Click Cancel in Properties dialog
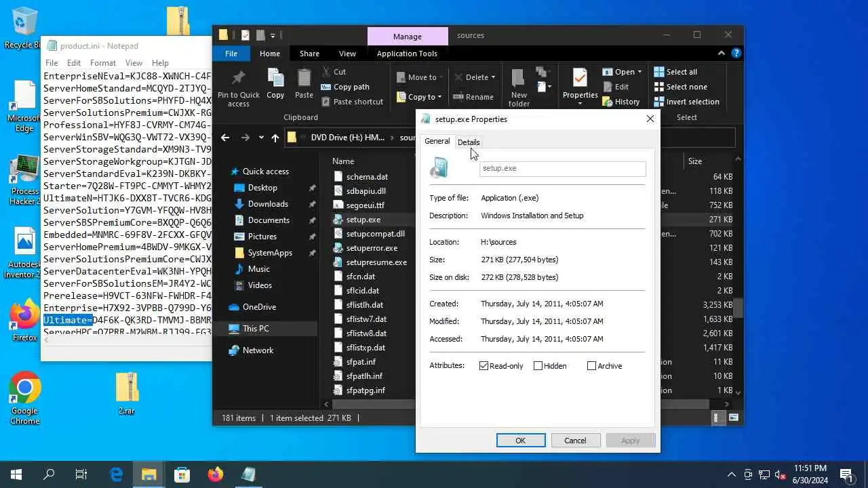Image resolution: width=868 pixels, height=488 pixels. [x=575, y=441]
